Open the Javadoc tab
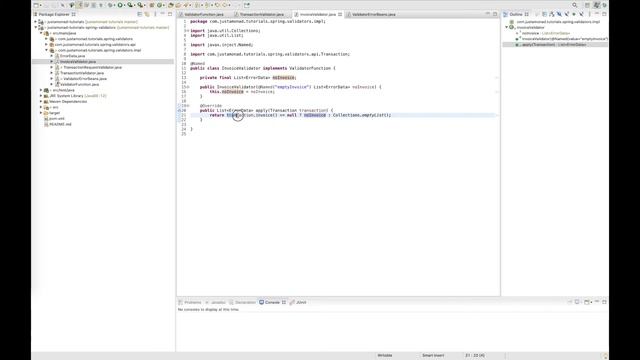The width and height of the screenshot is (640, 360). coord(216,302)
